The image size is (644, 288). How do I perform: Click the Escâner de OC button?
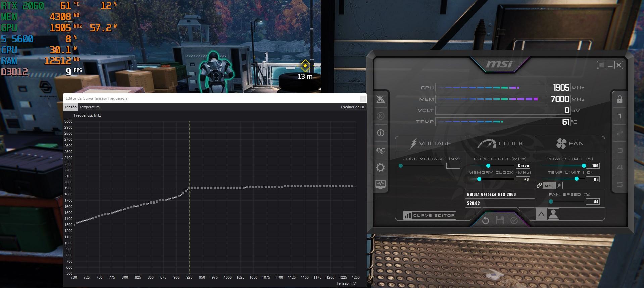353,107
